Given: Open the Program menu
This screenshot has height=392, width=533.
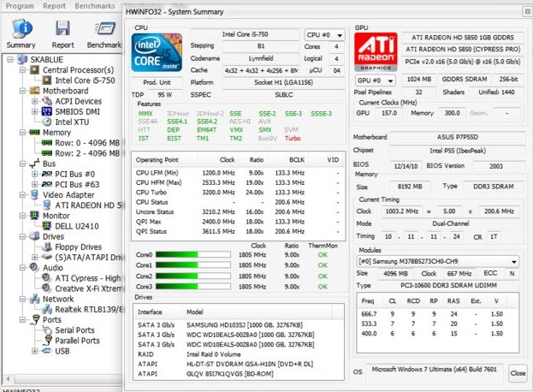Looking at the screenshot, I should [x=20, y=6].
